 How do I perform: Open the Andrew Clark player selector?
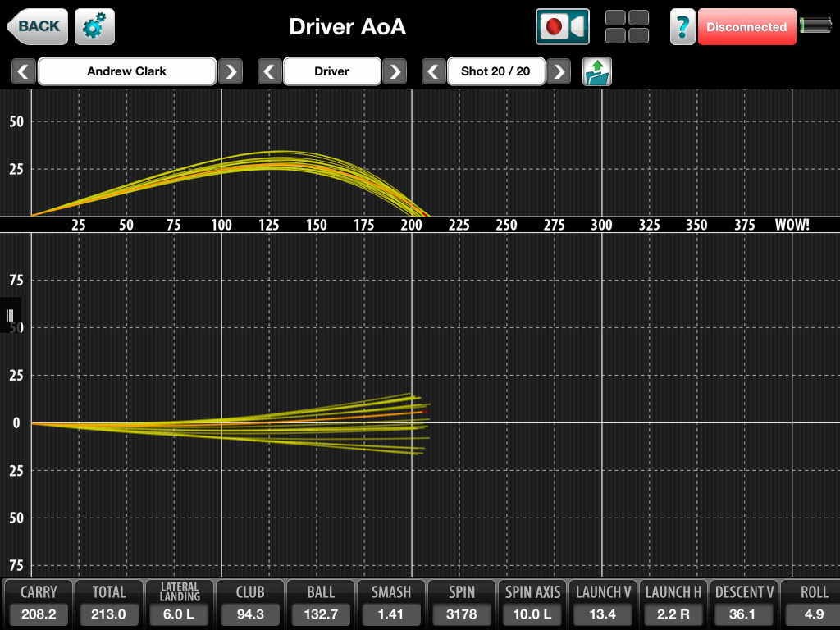[127, 71]
